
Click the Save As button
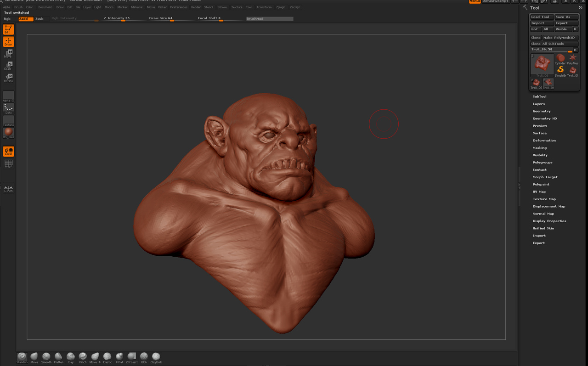click(x=566, y=17)
